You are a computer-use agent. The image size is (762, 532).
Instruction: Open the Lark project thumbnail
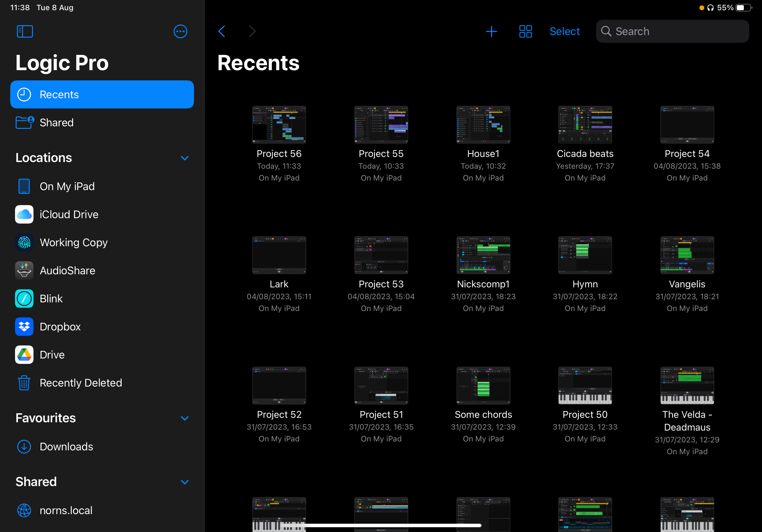279,255
